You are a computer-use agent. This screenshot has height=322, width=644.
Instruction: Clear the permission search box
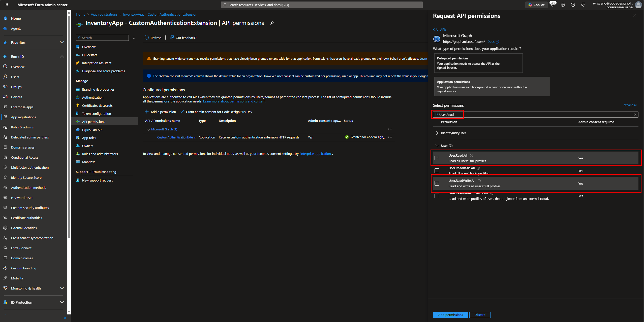635,115
